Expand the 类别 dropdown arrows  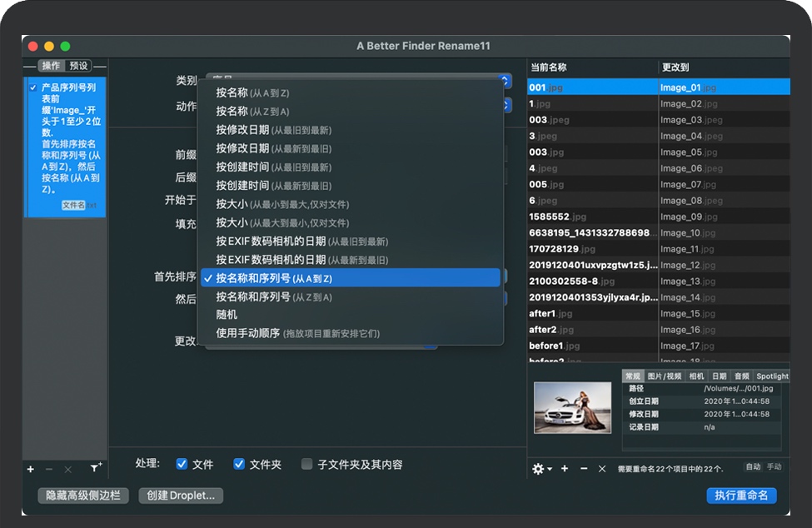505,81
